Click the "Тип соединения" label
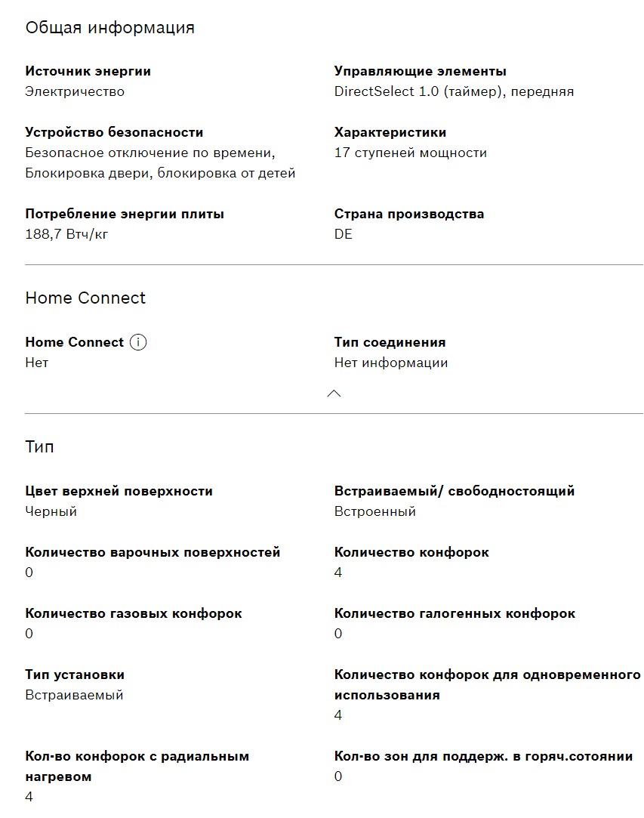The height and width of the screenshot is (818, 644). coord(390,342)
